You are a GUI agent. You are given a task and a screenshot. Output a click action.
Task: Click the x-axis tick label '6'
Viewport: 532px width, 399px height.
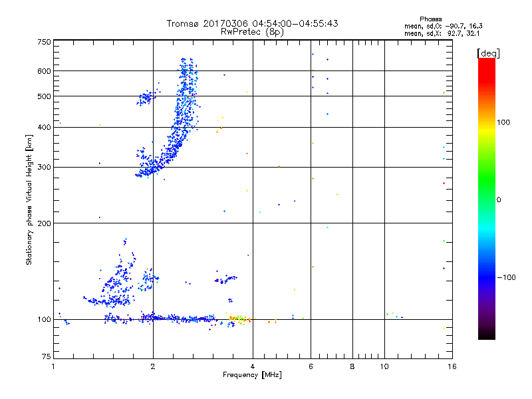tap(311, 366)
